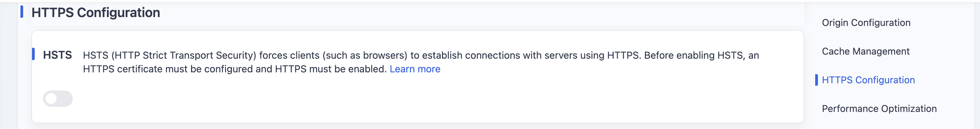Enable the HSTS toggle switch
Screen dimensions: 980x129
coord(58,99)
